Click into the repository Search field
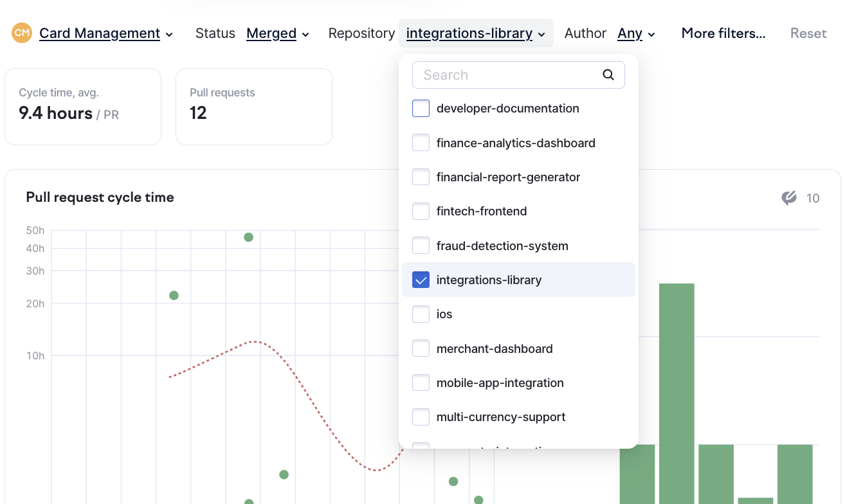Image resolution: width=845 pixels, height=504 pixels. [x=508, y=75]
